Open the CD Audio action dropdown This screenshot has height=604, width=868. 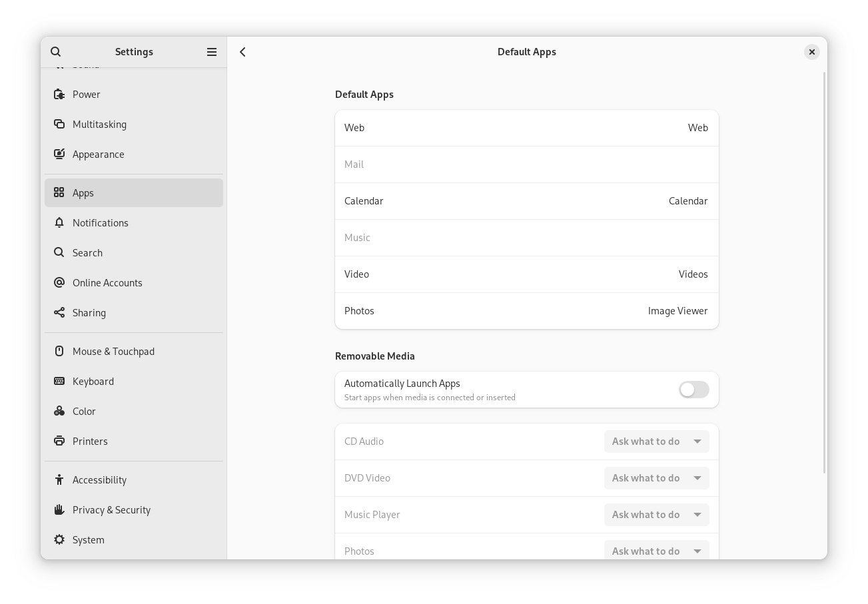[x=656, y=441]
